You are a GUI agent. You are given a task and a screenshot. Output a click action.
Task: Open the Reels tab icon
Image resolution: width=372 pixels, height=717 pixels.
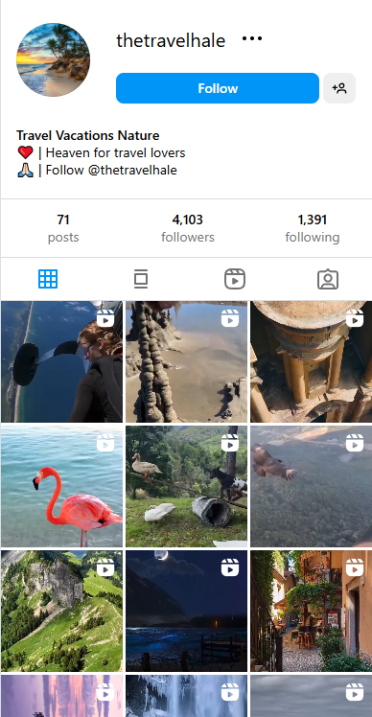coord(235,279)
